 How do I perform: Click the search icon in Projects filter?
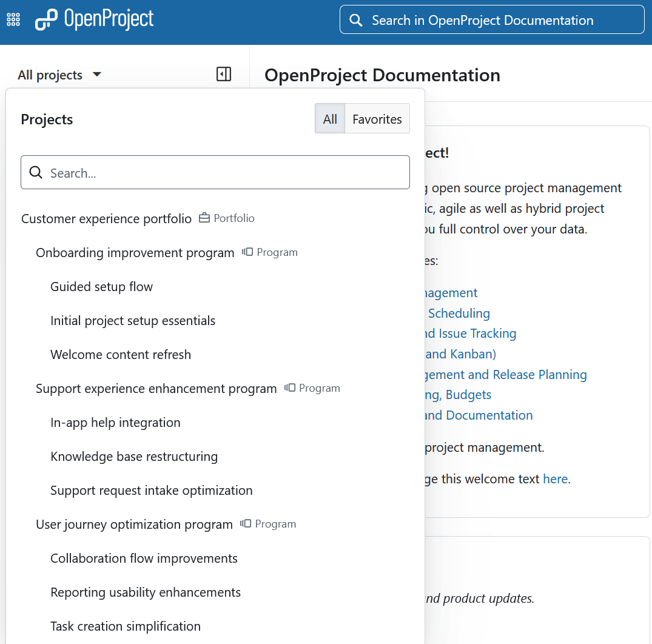[36, 173]
